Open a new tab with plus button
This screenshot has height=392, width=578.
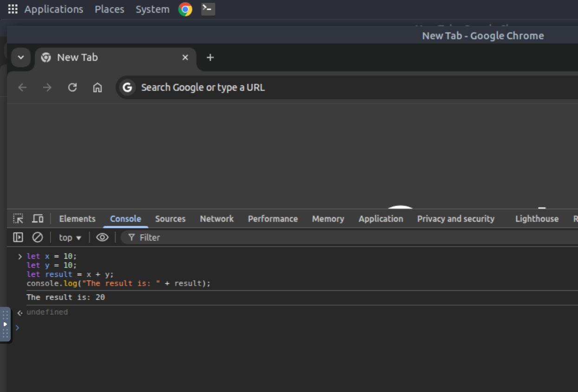tap(210, 58)
